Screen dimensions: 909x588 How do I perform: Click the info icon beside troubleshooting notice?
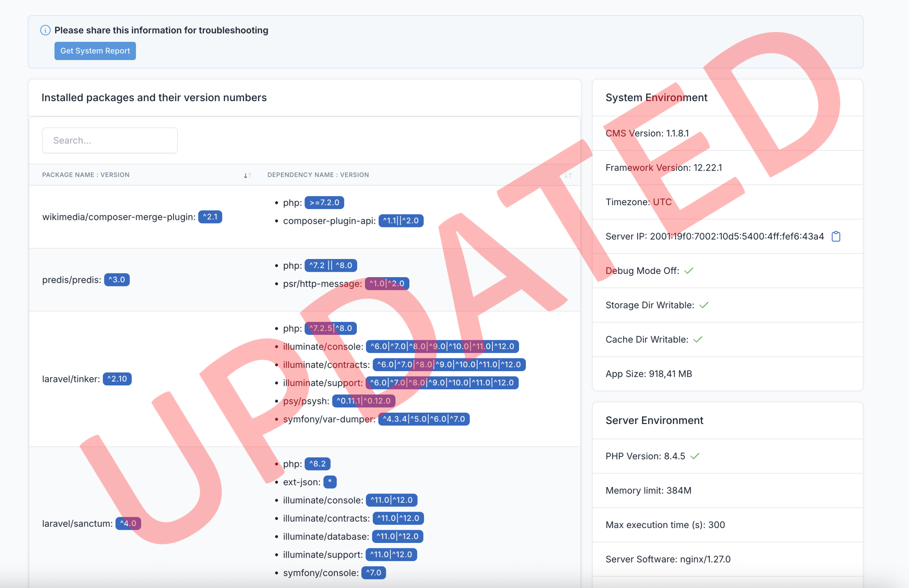point(45,30)
